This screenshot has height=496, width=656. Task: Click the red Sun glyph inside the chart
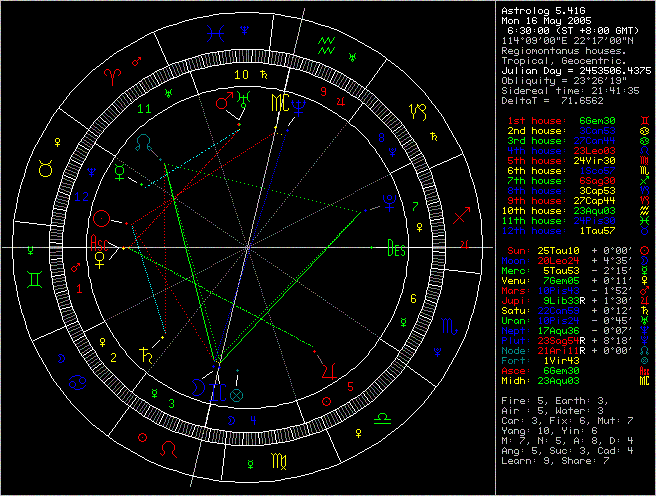pos(101,218)
